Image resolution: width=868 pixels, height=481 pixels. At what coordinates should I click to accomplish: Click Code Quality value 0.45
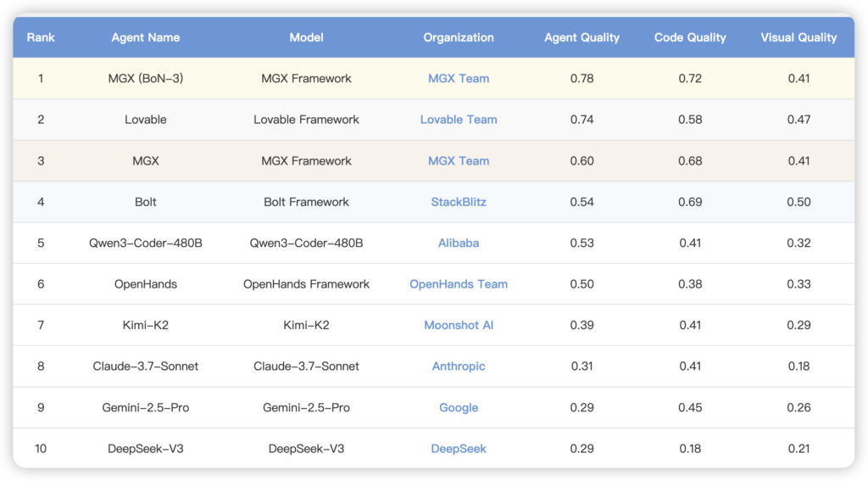tap(690, 407)
